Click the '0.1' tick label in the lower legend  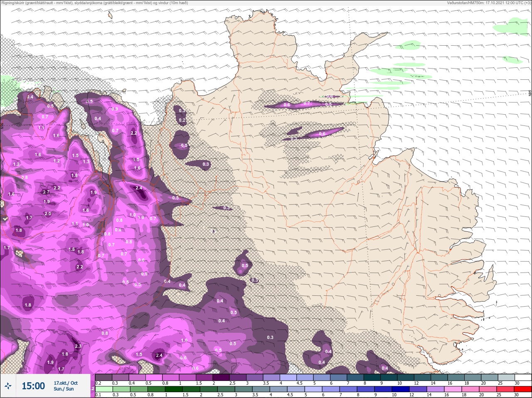(x=98, y=395)
